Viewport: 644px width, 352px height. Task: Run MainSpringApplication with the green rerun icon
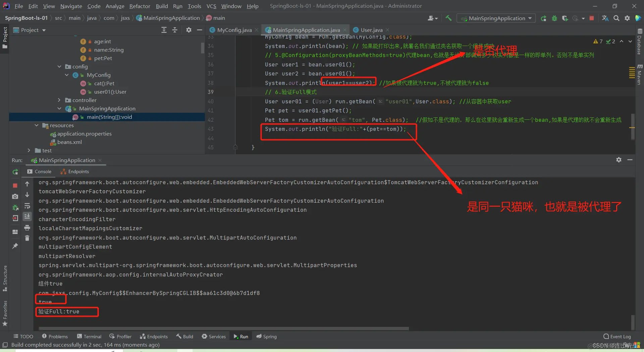point(543,18)
